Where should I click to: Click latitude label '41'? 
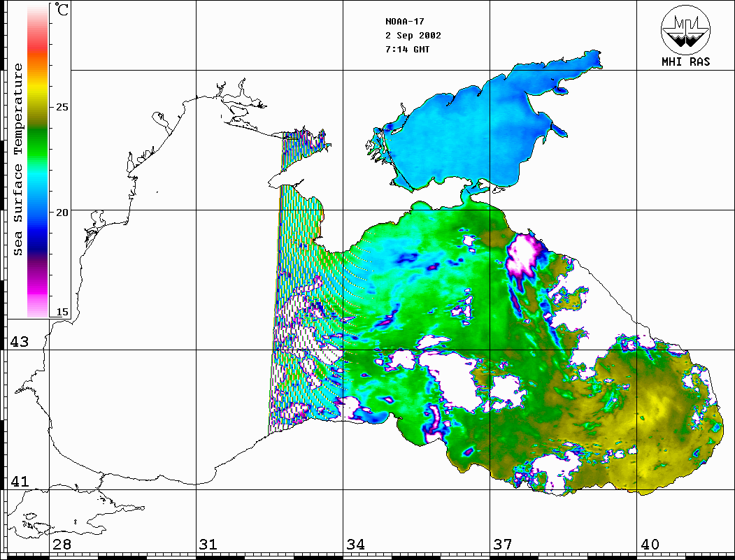[x=20, y=481]
